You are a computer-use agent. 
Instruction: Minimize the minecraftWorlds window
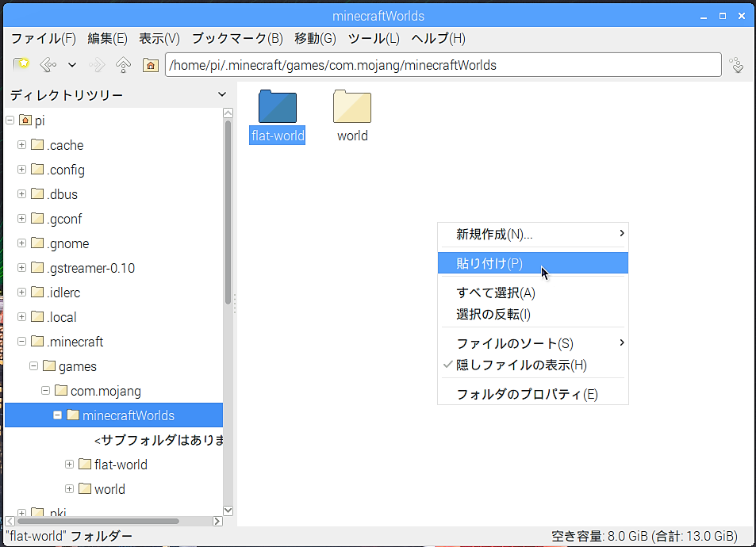pyautogui.click(x=704, y=17)
